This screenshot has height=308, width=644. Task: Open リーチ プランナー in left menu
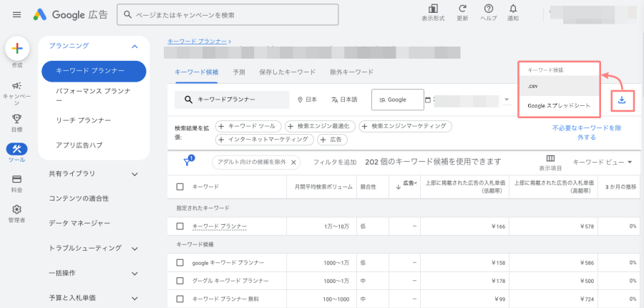click(84, 120)
